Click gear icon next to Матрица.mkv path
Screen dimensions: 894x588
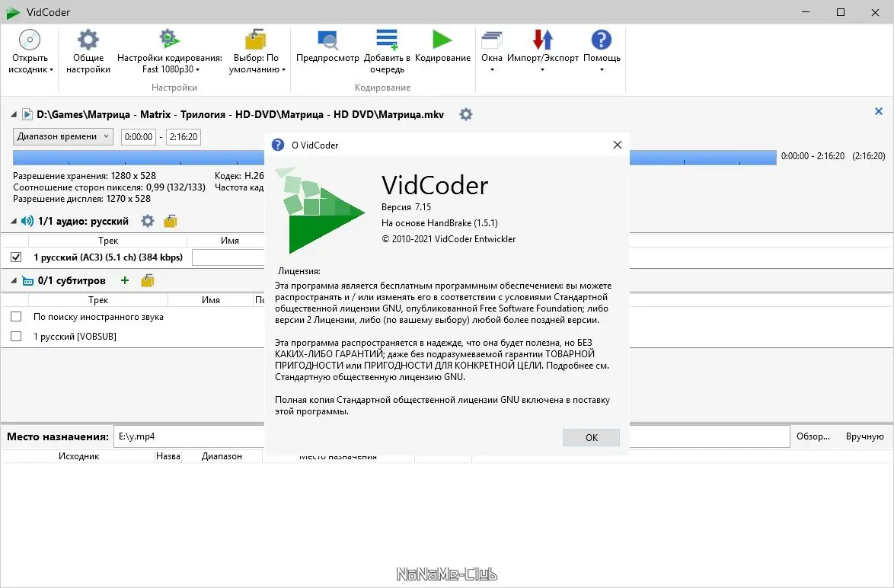coord(466,114)
